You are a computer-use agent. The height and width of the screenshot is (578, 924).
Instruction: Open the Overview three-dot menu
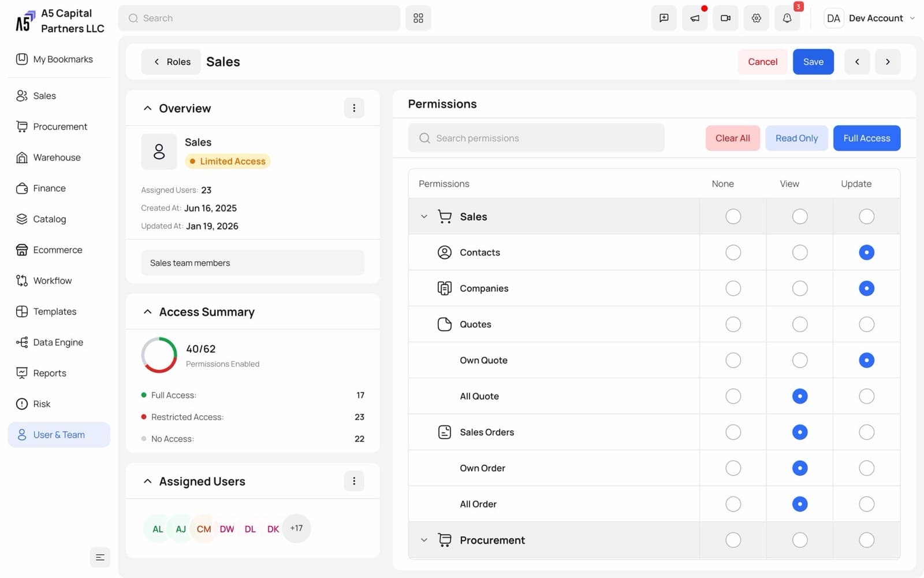tap(354, 108)
